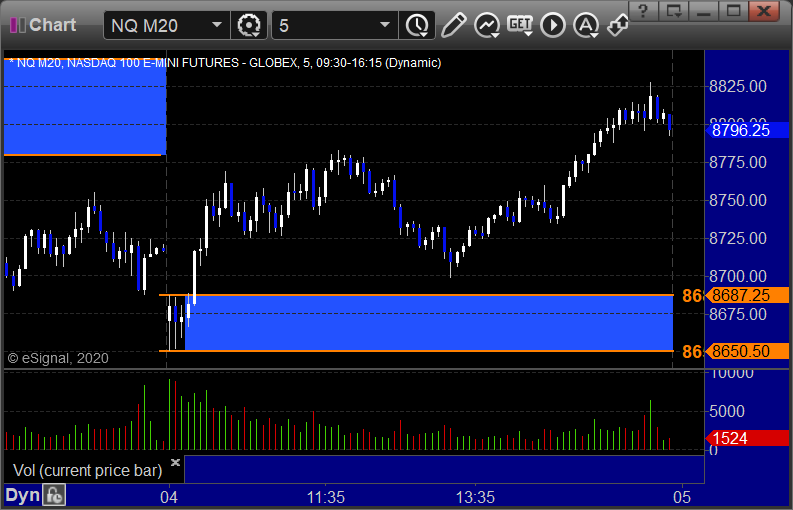
Task: Click the 8825.00 price axis label
Action: (738, 86)
